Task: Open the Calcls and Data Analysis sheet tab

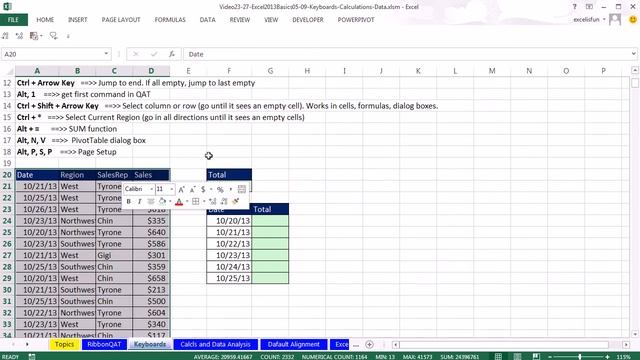Action: [216, 344]
